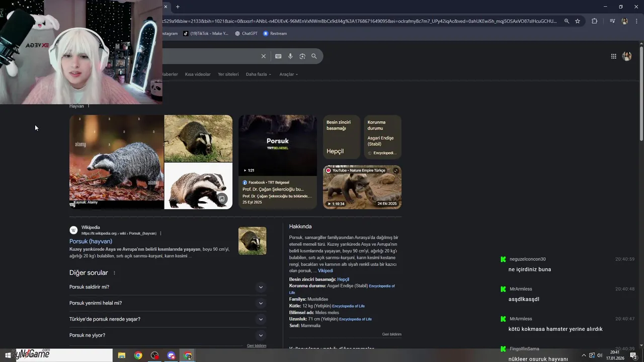The width and height of the screenshot is (644, 362).
Task: Expand Türkiye'de porsuk nerede yaşar?
Action: click(168, 319)
